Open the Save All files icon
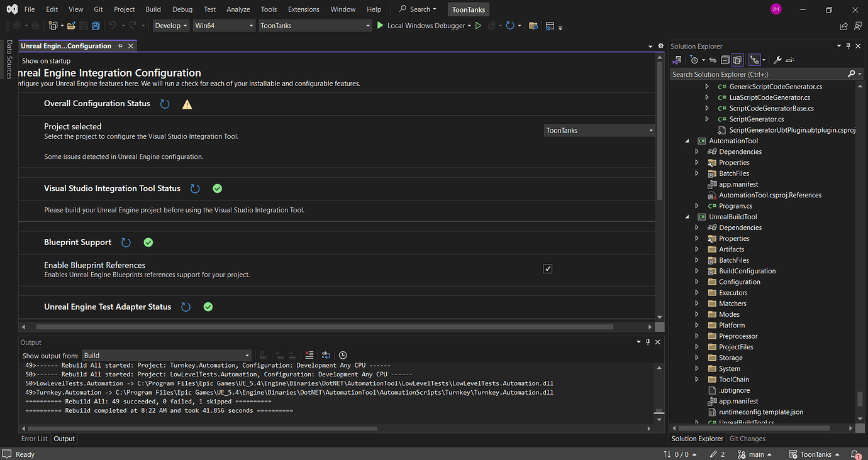 coord(95,25)
